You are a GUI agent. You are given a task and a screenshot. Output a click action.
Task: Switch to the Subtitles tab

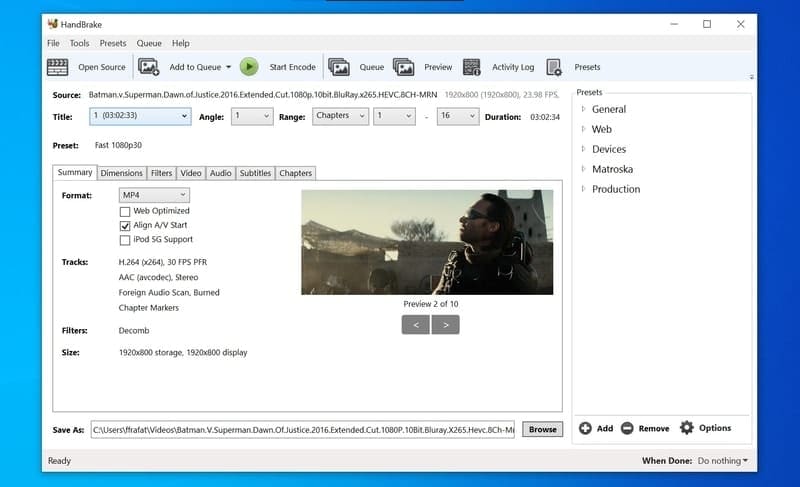pos(255,173)
